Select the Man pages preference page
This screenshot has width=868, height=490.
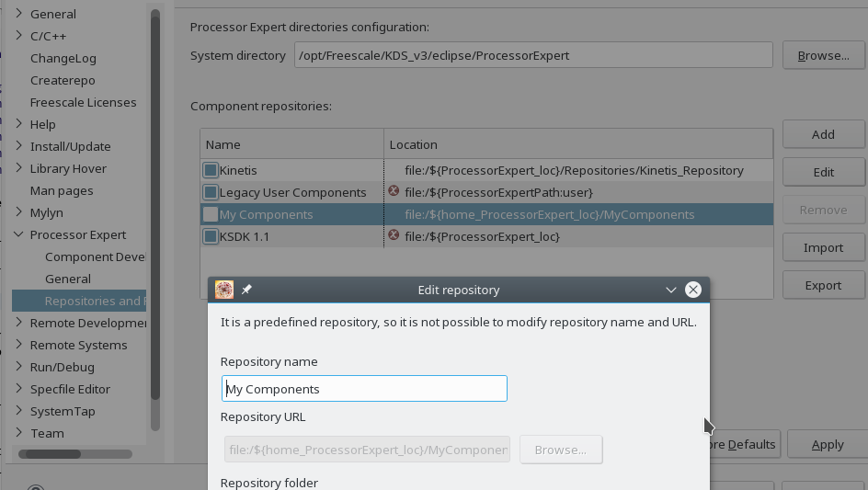[62, 190]
